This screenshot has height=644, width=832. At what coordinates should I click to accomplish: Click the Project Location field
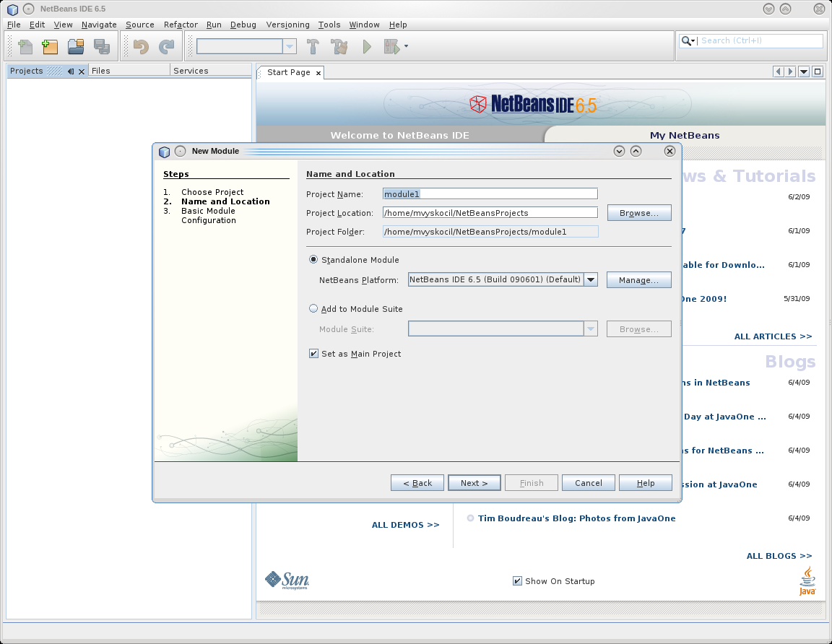pos(490,213)
